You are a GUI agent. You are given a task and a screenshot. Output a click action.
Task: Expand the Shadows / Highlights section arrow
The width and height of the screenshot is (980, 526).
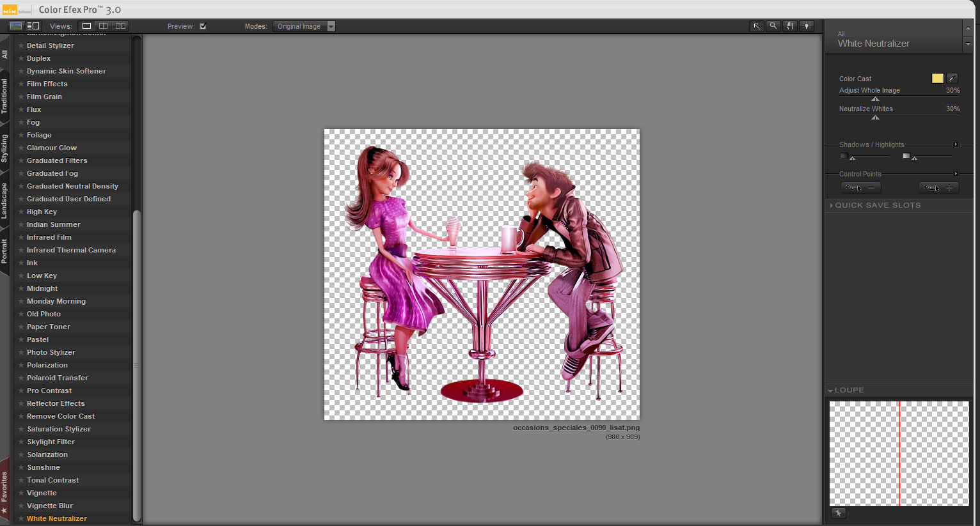[x=956, y=144]
